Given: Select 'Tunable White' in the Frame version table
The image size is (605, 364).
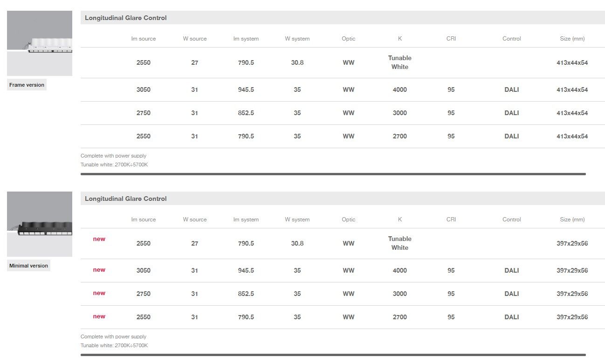Looking at the screenshot, I should (399, 62).
